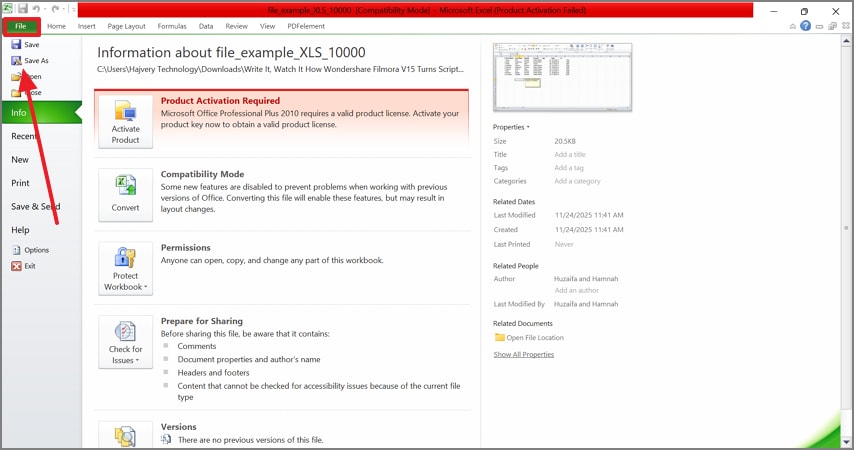854x450 pixels.
Task: Restore the workbook window icon
Action: pos(832,26)
